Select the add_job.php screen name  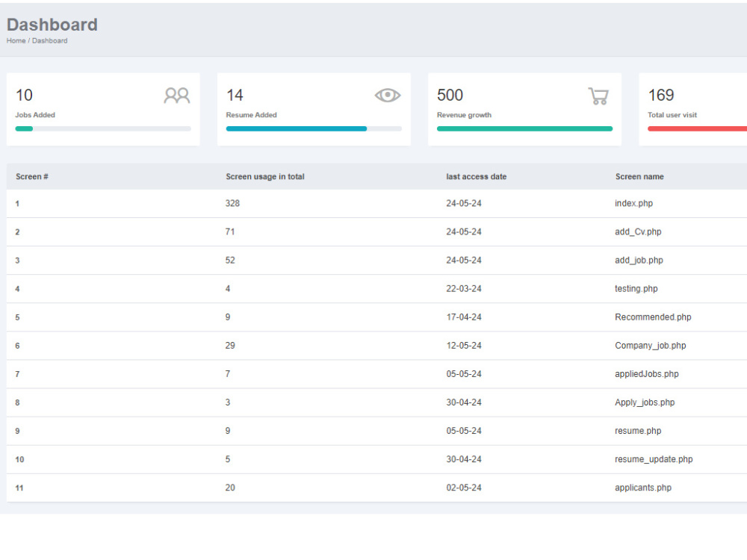point(639,261)
